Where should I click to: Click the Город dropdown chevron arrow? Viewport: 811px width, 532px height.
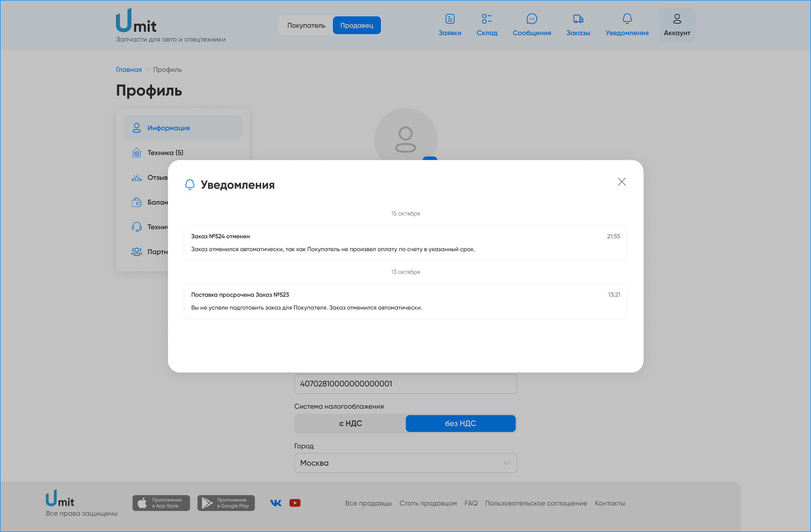point(506,463)
